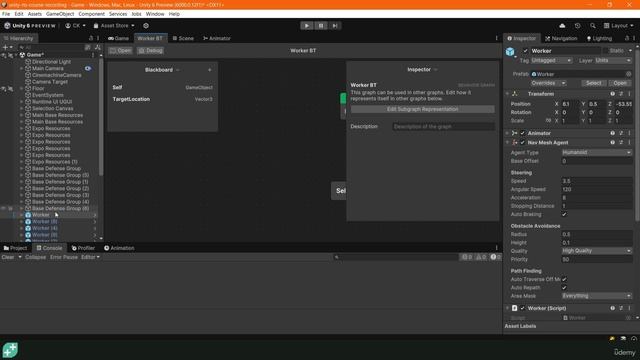The width and height of the screenshot is (640, 360).
Task: Open the Layer Units dropdown
Action: (x=613, y=60)
